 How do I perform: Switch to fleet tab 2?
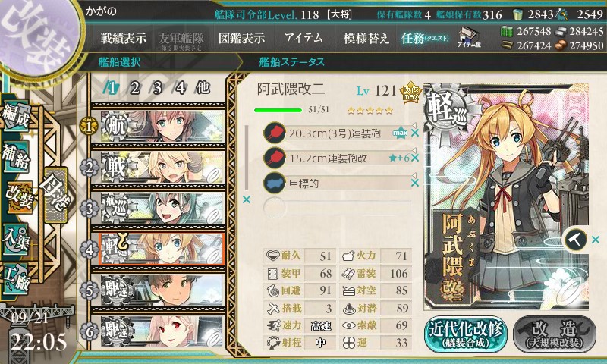[134, 88]
